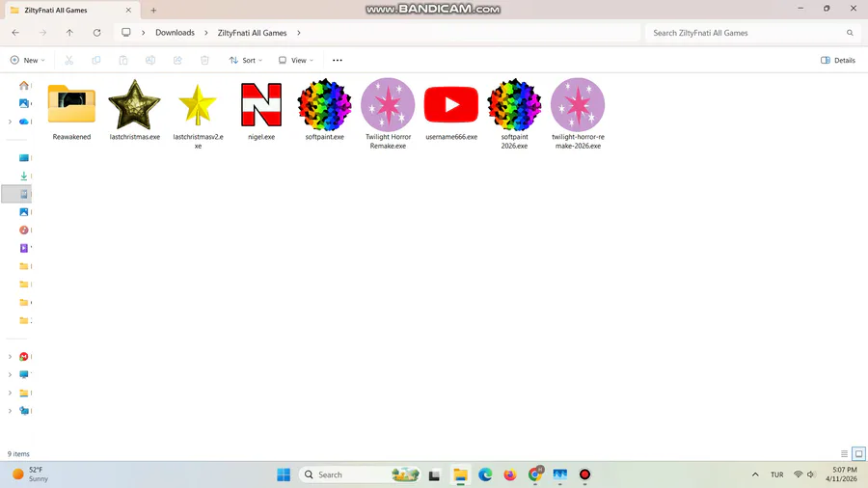868x488 pixels.
Task: Select twilight-horror-remake-2026.exe icon
Action: [x=578, y=104]
